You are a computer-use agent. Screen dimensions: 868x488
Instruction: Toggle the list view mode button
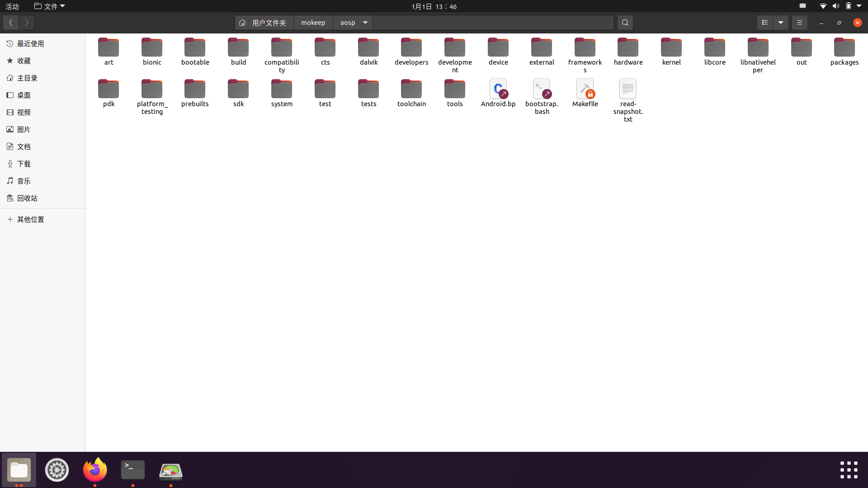pos(765,22)
